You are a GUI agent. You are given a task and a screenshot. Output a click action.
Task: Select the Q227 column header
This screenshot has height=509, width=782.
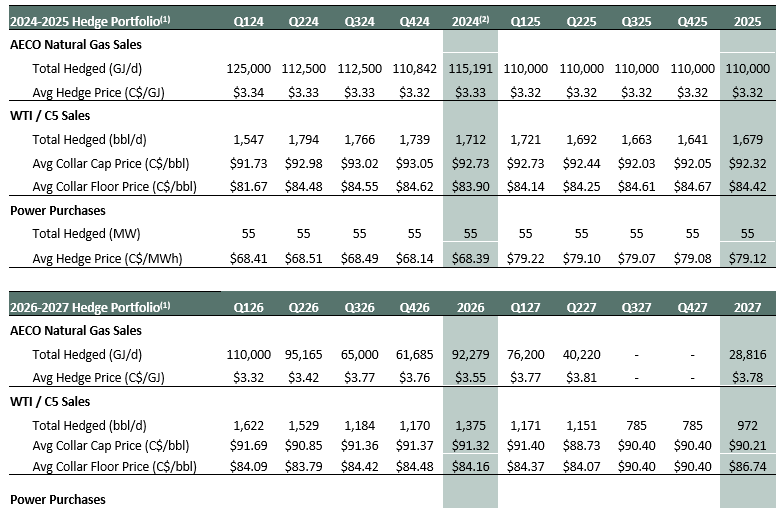click(581, 308)
